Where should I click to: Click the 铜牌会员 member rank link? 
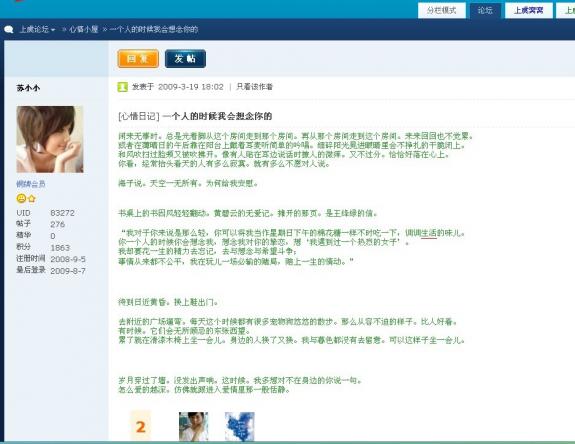(31, 184)
